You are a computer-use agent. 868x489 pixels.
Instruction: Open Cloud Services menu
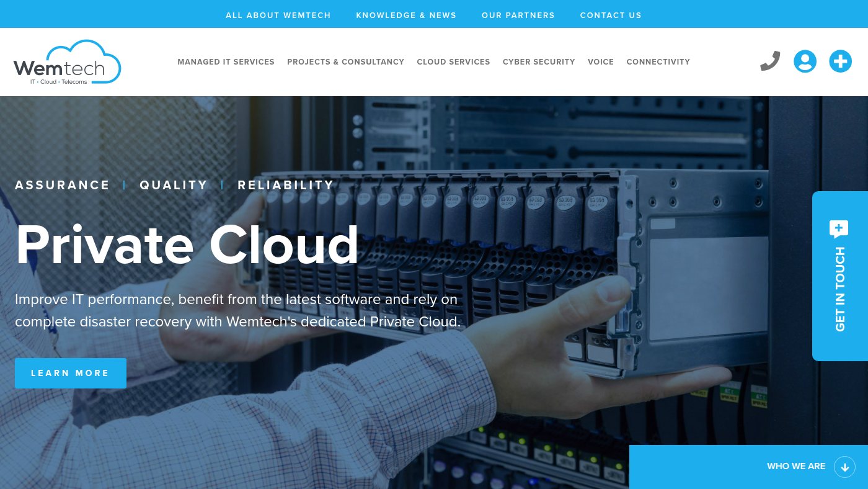tap(453, 62)
